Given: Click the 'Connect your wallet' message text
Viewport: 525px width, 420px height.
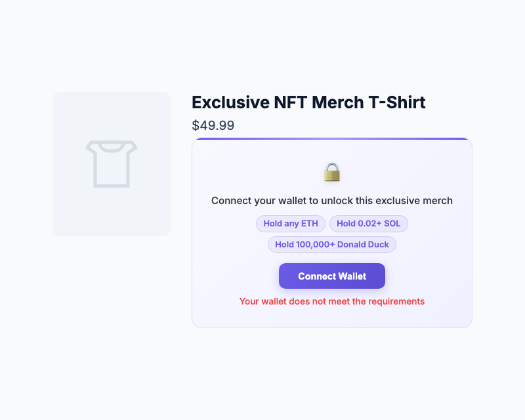Looking at the screenshot, I should (x=331, y=201).
